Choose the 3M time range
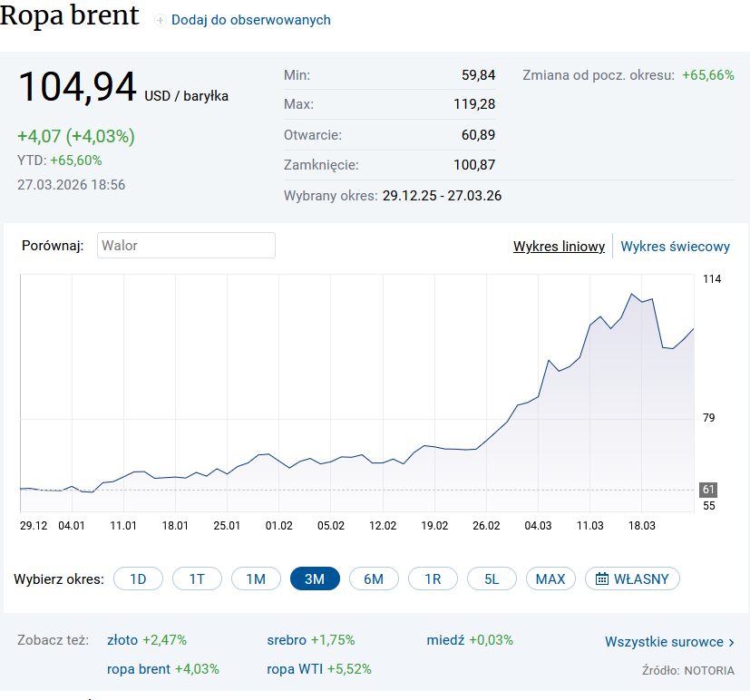The width and height of the screenshot is (750, 700). [315, 579]
